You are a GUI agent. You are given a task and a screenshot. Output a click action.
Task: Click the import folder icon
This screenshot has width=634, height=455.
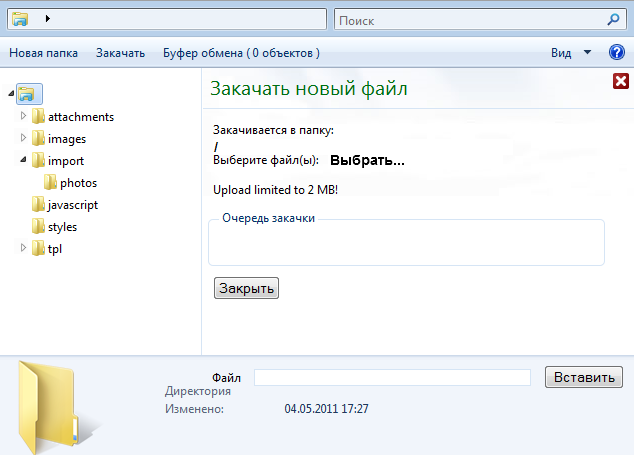pyautogui.click(x=38, y=160)
